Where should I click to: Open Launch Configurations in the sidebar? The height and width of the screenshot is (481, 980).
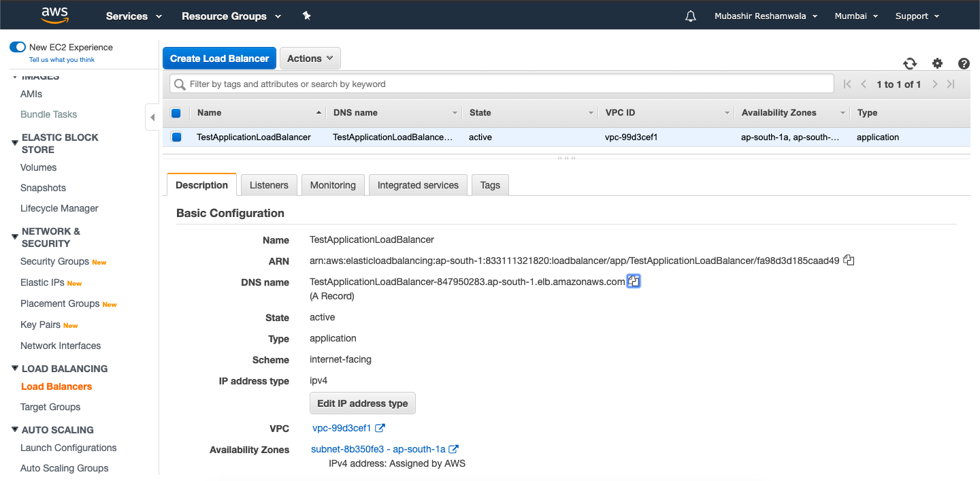tap(69, 448)
